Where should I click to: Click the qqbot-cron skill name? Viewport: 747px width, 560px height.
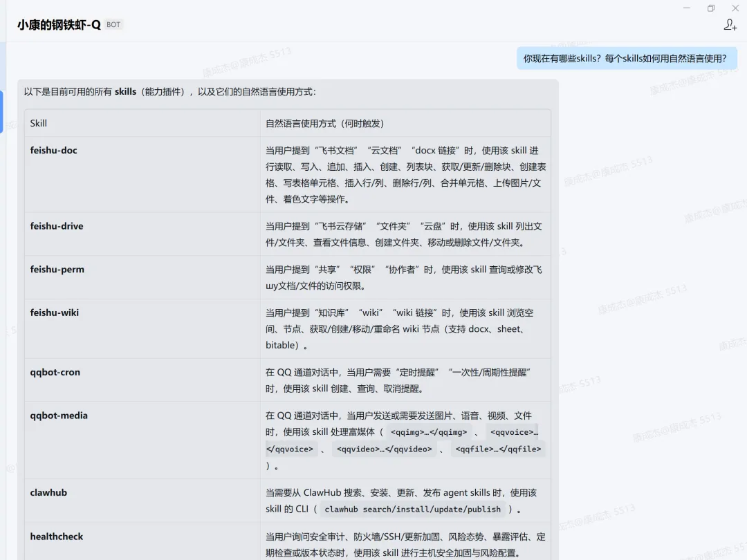[55, 373]
